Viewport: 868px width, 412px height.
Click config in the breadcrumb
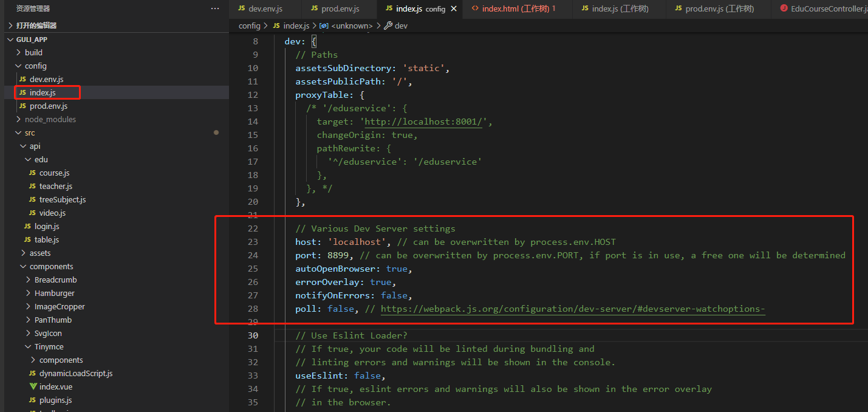pyautogui.click(x=249, y=26)
